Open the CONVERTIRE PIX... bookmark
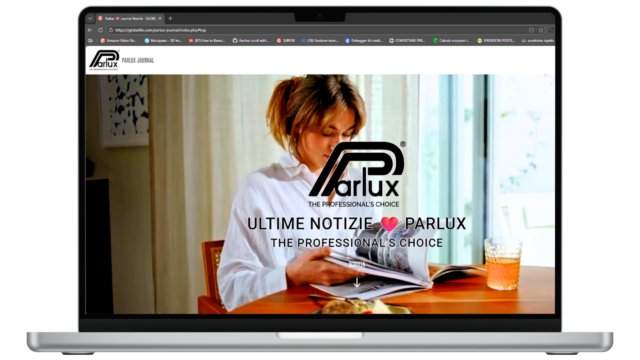 407,40
